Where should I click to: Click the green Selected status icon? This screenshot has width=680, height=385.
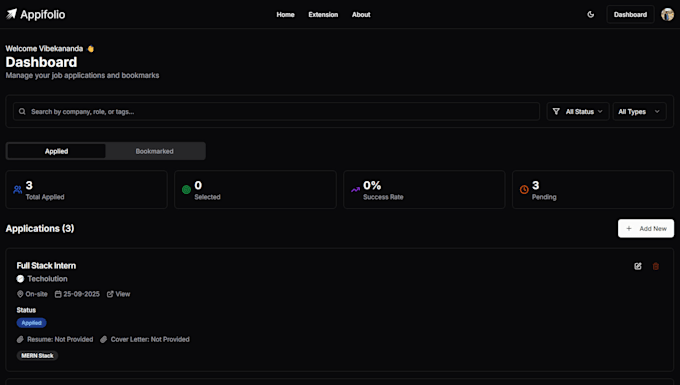click(x=186, y=189)
